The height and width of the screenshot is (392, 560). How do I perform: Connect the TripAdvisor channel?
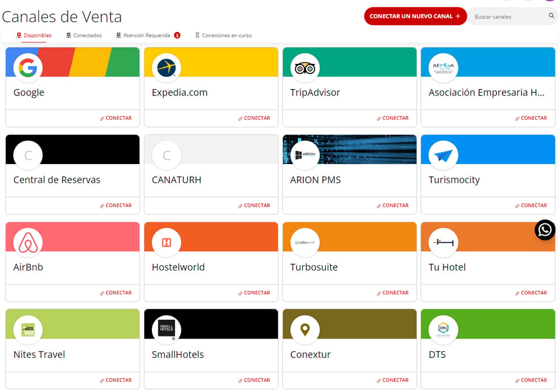pyautogui.click(x=392, y=118)
